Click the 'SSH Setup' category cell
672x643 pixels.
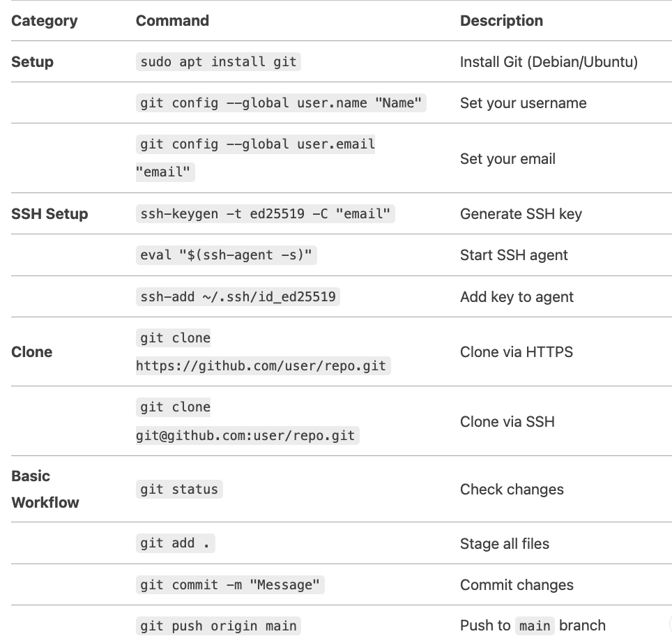49,213
